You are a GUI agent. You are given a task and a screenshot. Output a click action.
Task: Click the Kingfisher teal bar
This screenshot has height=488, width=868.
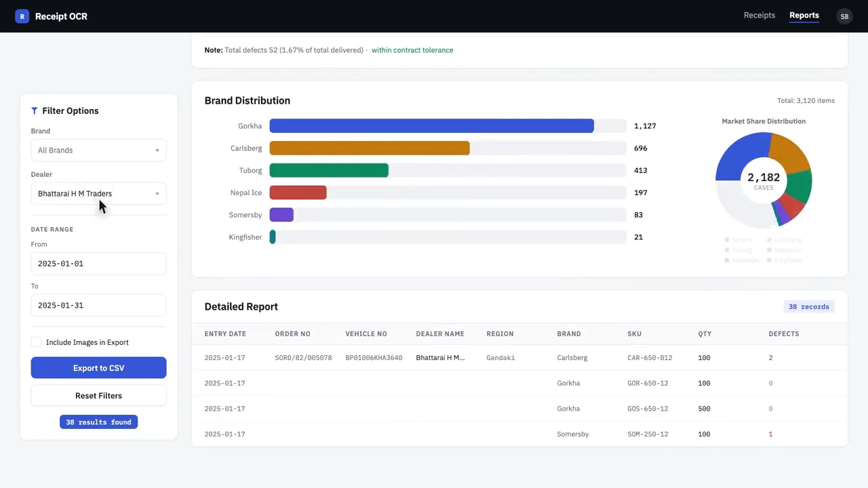pyautogui.click(x=273, y=237)
